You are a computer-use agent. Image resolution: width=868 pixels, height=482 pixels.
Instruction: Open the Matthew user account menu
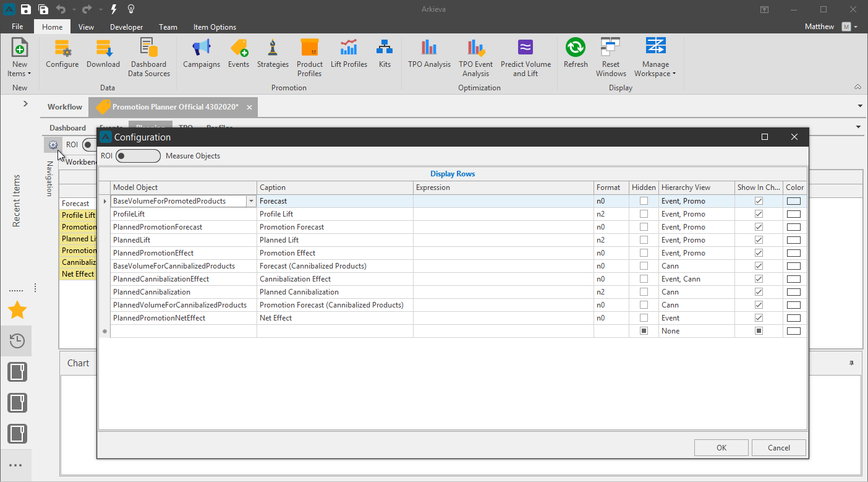click(832, 27)
